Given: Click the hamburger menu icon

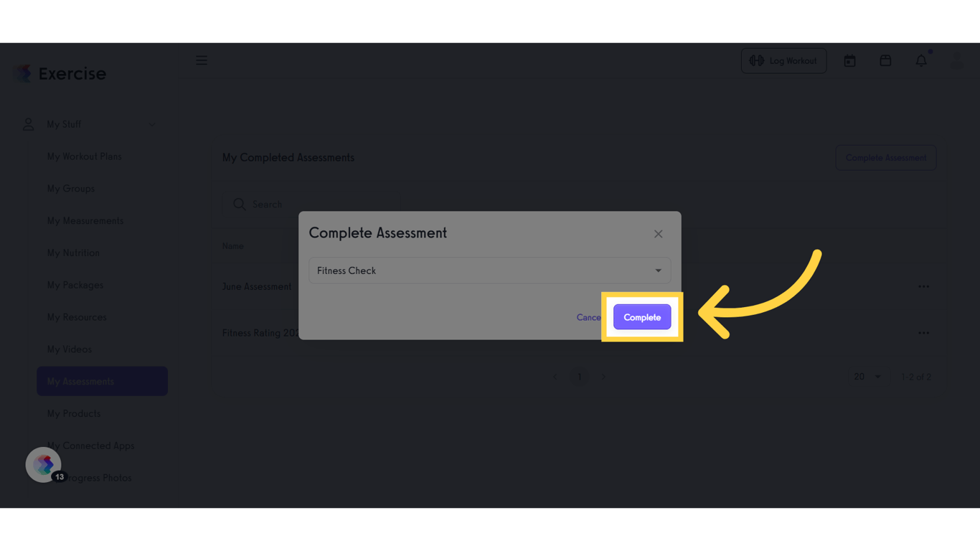Looking at the screenshot, I should (x=202, y=60).
